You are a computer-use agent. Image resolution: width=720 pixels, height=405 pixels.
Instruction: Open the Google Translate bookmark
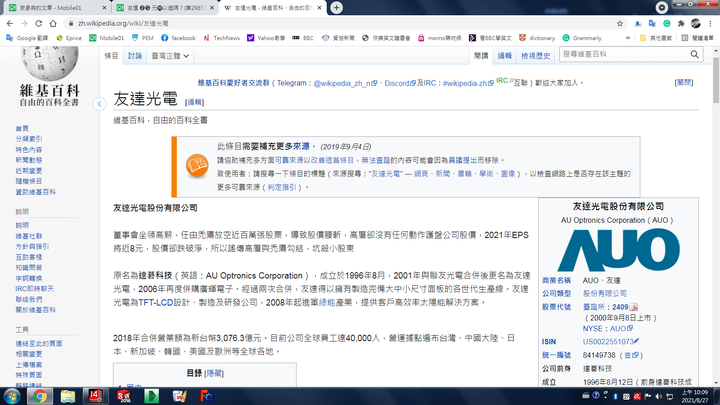click(x=27, y=38)
